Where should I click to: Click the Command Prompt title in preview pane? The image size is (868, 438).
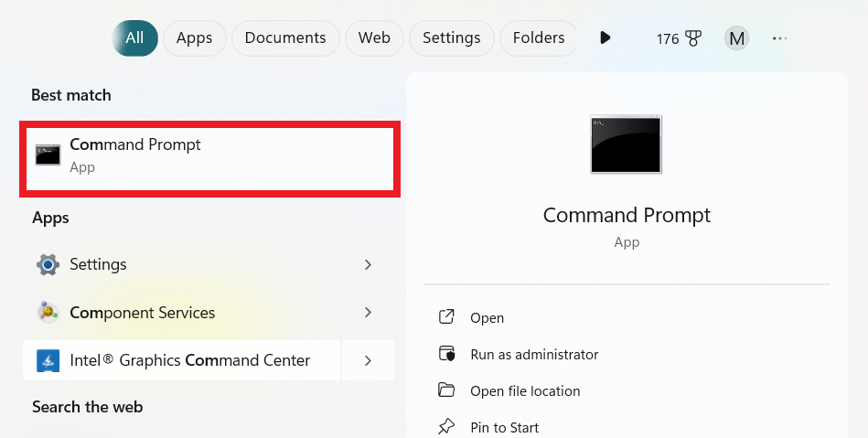627,215
